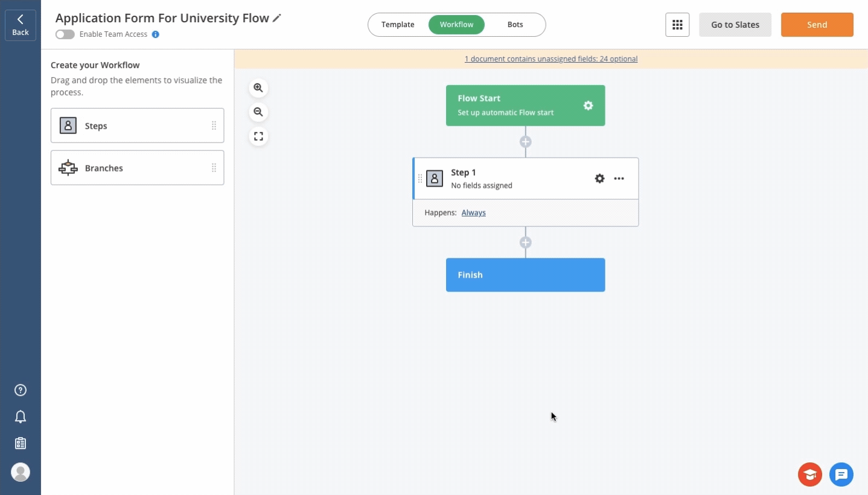The height and width of the screenshot is (495, 868).
Task: Open Step 1 settings gear
Action: [599, 179]
